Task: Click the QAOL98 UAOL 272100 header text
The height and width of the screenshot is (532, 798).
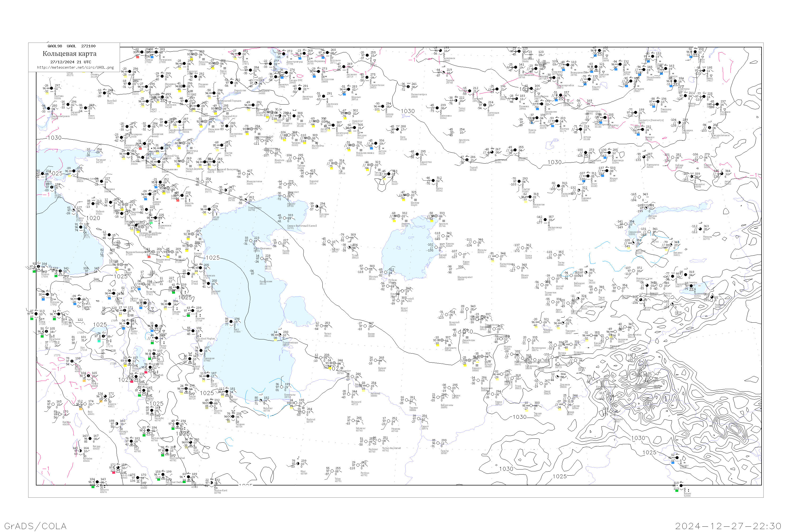Action: coord(71,46)
